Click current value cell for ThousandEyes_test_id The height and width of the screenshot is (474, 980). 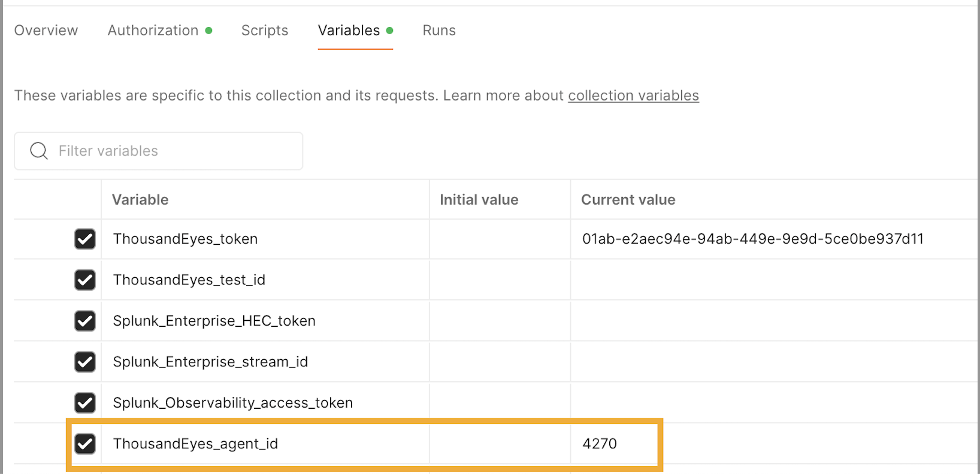tap(775, 280)
